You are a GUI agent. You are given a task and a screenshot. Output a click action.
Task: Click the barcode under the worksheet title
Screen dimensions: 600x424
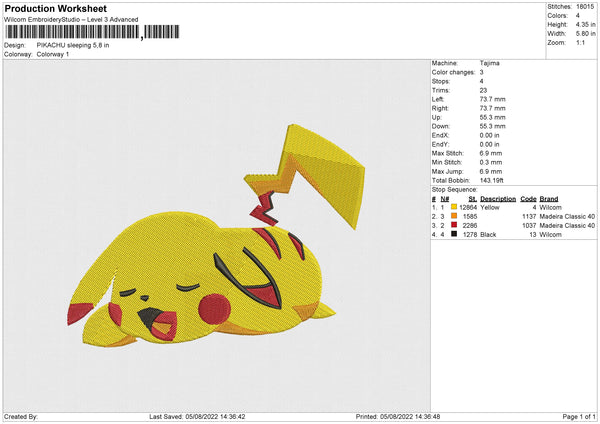(x=91, y=32)
